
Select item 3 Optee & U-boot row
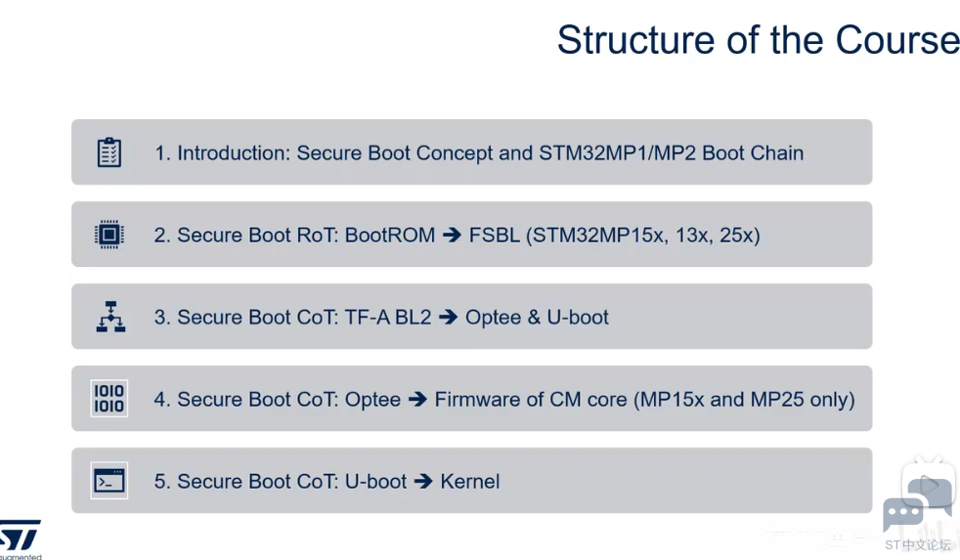tap(471, 317)
